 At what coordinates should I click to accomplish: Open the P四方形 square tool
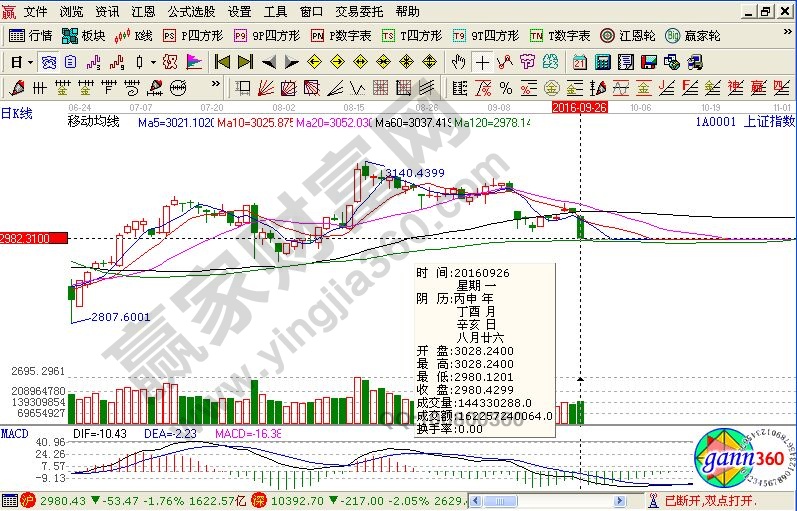click(x=191, y=35)
